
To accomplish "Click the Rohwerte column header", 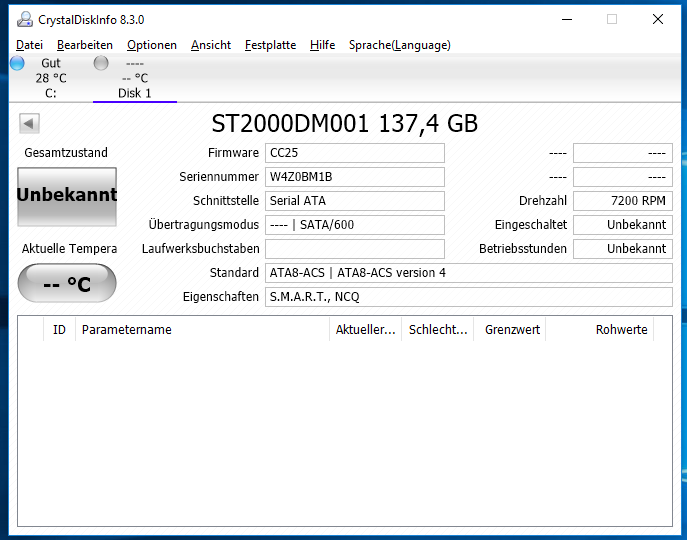I will (599, 330).
